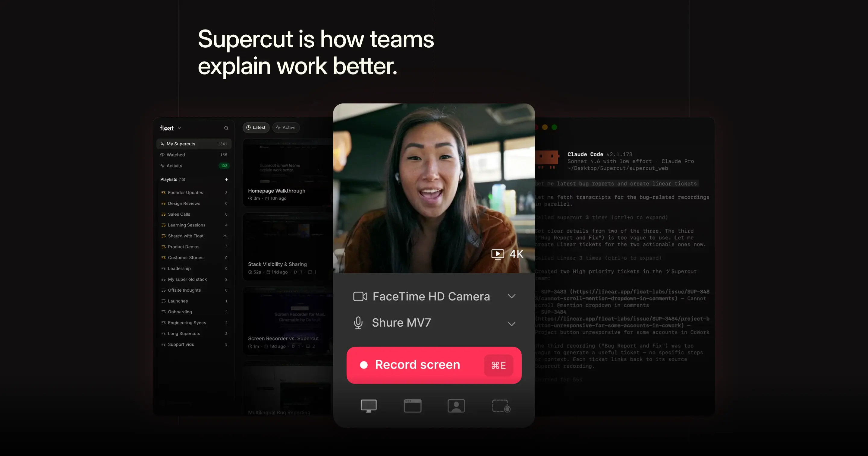
Task: Open the Offsite thoughts playlist
Action: 194,290
